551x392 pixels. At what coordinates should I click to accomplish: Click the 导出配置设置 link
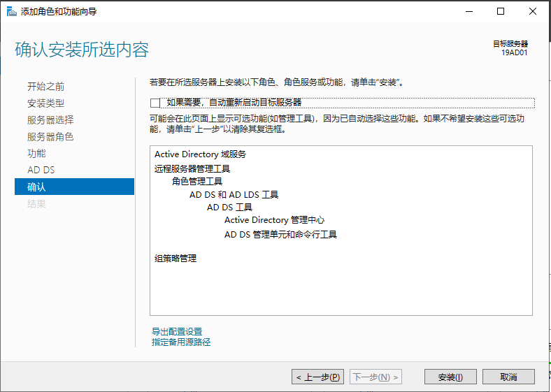177,332
